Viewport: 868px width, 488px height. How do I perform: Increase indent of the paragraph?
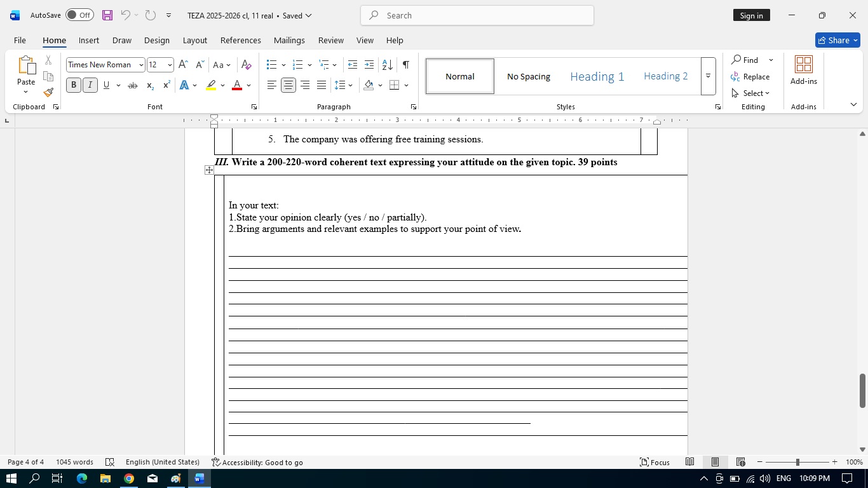pos(369,65)
